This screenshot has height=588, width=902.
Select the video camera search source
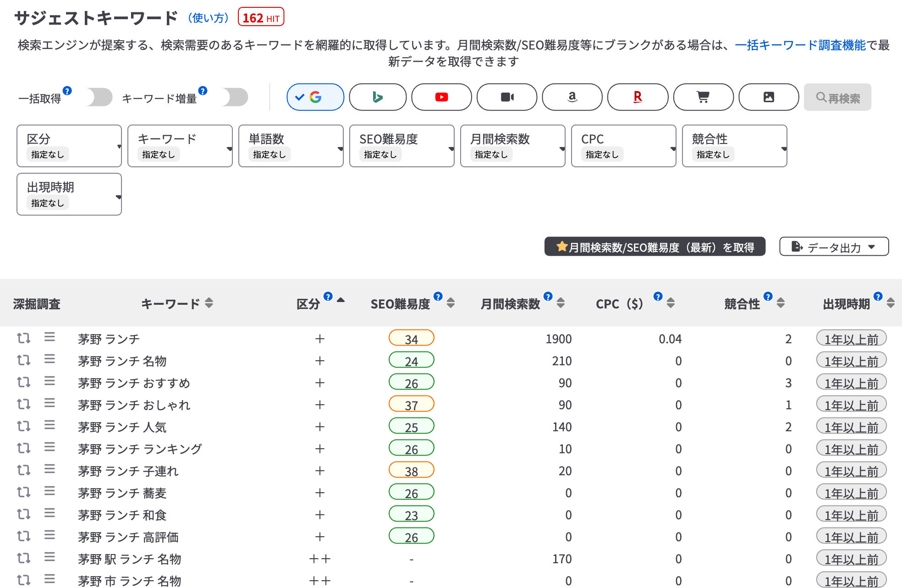pos(507,97)
